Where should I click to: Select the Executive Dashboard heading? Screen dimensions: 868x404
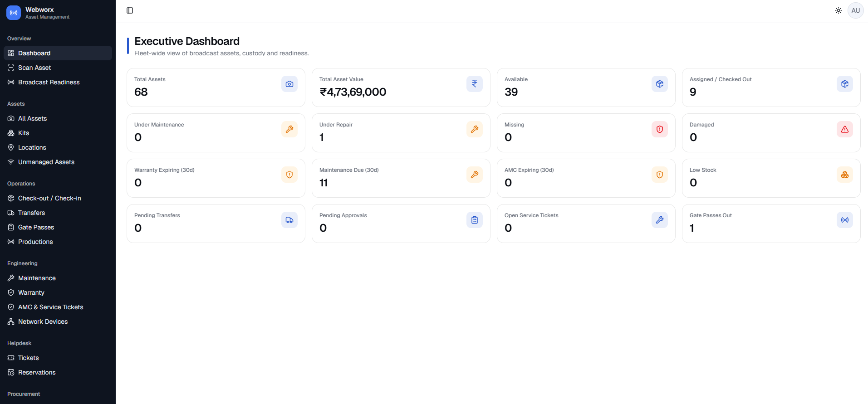pos(187,41)
